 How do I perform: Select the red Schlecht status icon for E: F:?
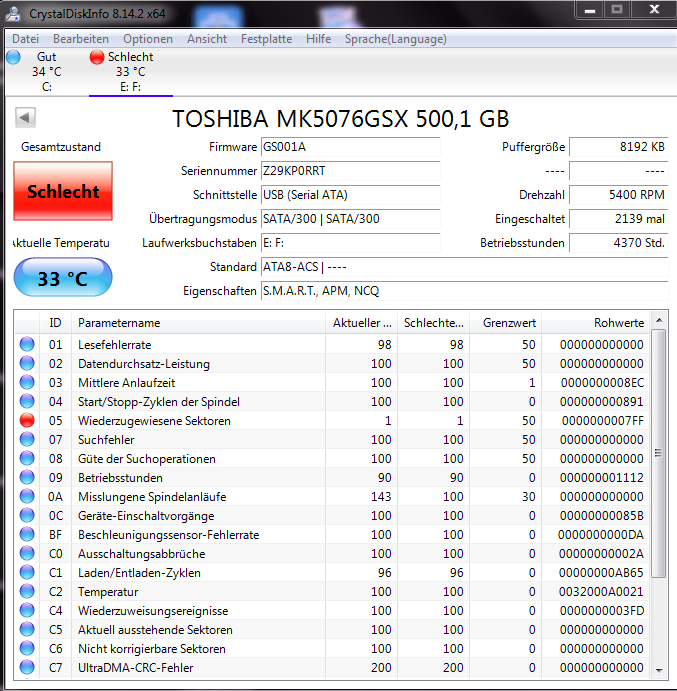[97, 57]
